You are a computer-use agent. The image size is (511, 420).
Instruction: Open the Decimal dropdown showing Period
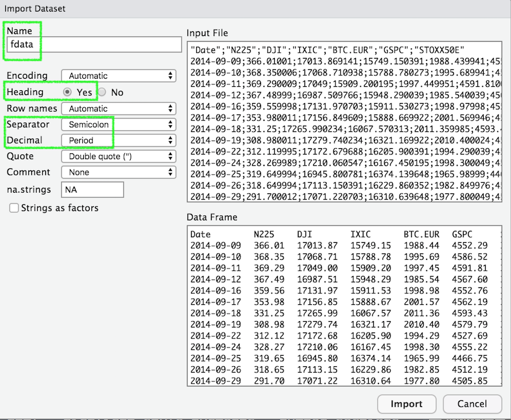pos(118,140)
